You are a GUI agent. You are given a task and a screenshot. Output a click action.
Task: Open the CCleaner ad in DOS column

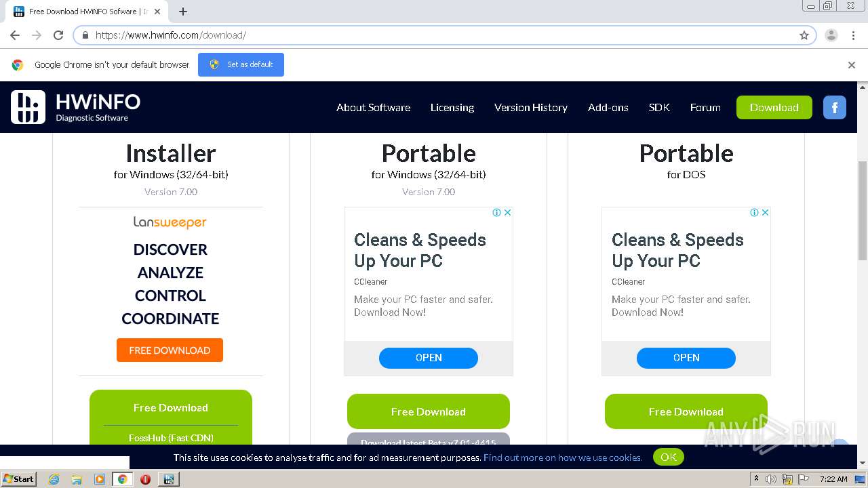coord(686,358)
